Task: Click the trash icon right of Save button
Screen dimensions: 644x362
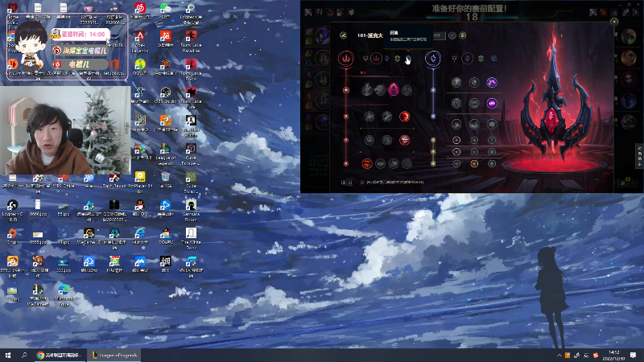Action: [x=462, y=35]
